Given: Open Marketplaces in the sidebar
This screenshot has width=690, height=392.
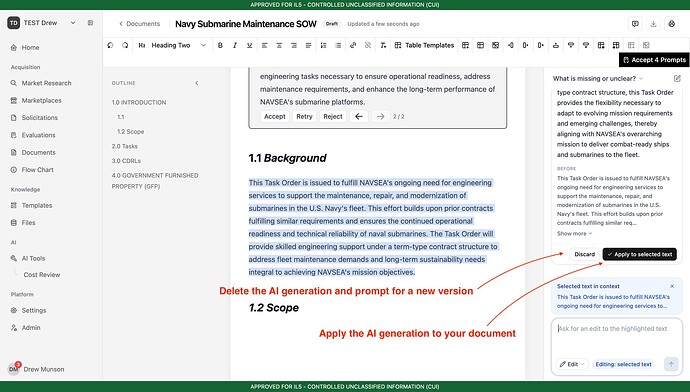Looking at the screenshot, I should click(x=41, y=100).
